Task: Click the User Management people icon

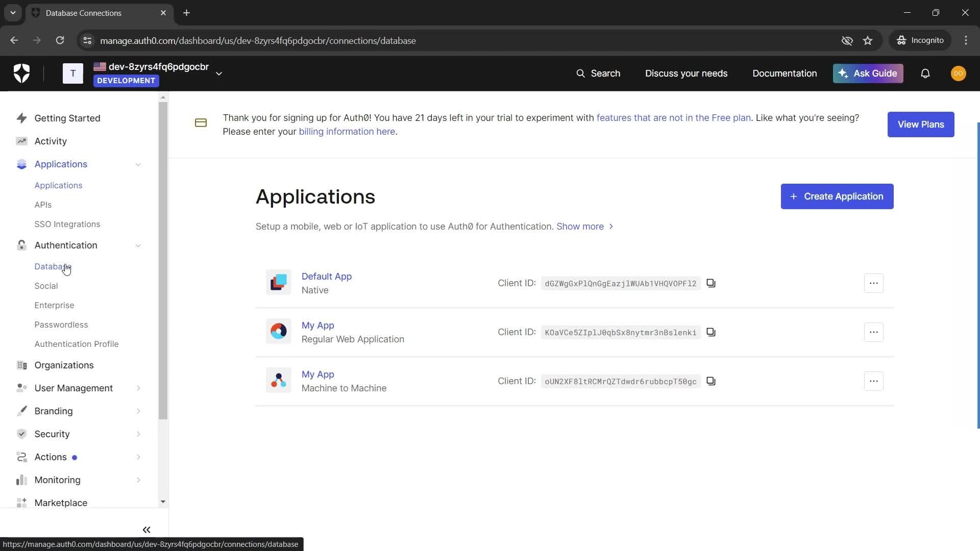Action: click(21, 388)
